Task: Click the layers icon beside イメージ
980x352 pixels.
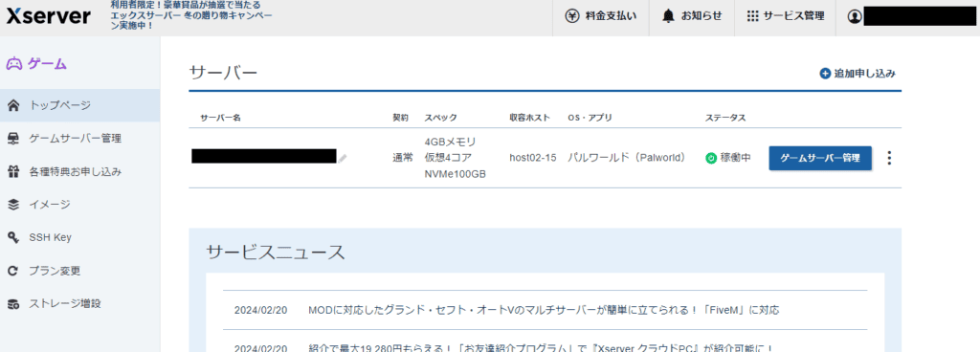Action: (x=13, y=205)
